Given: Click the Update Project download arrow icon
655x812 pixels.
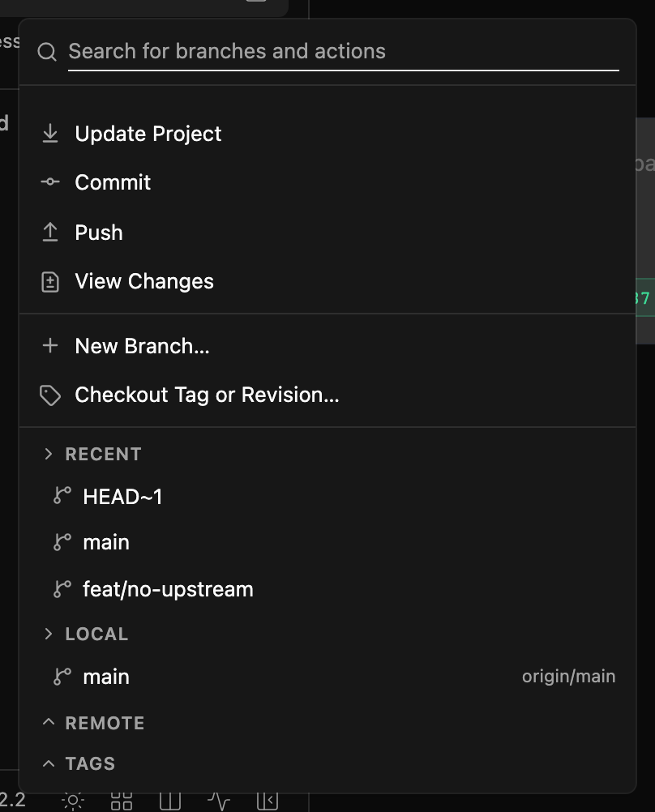Looking at the screenshot, I should coord(50,134).
